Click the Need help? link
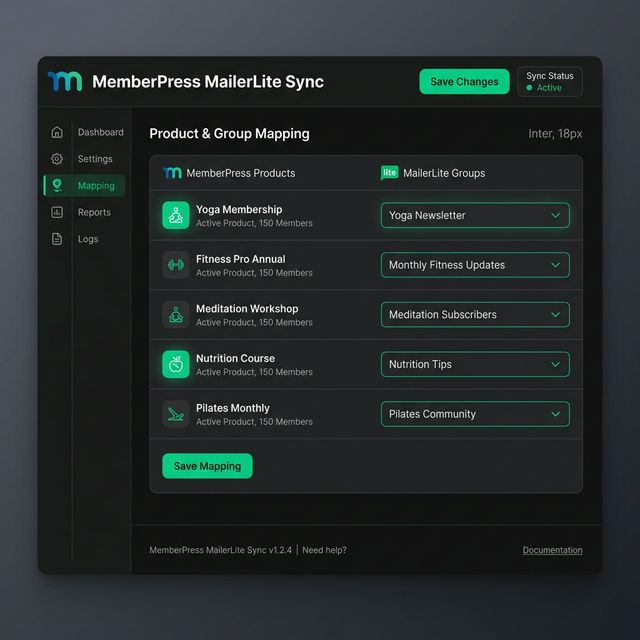Screen dimensions: 640x640 point(324,550)
